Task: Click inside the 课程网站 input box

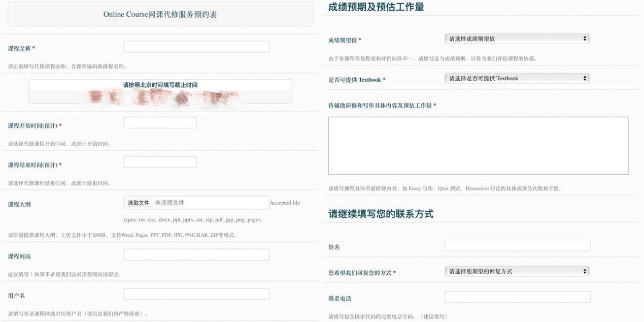Action: coord(195,254)
